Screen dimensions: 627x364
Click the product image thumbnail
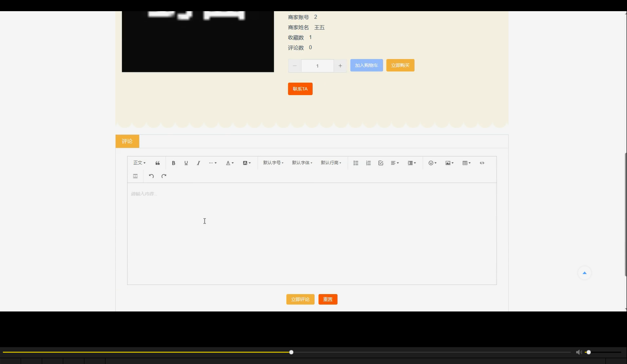pos(198,41)
